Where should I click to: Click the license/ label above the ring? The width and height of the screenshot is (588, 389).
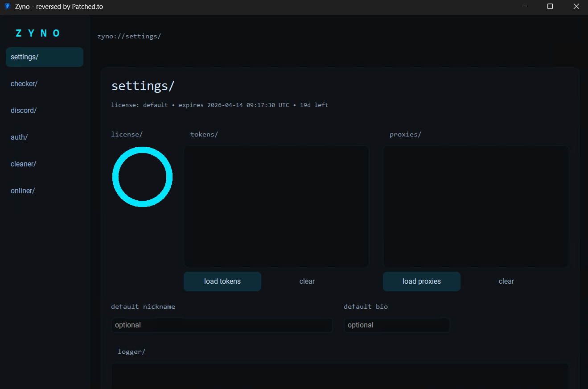click(x=127, y=134)
